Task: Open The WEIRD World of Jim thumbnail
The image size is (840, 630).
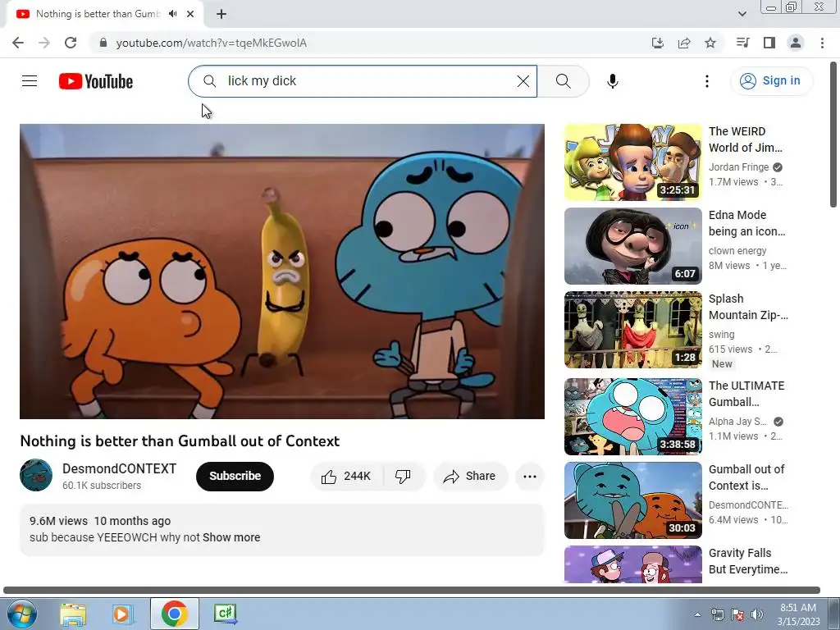Action: (632, 162)
